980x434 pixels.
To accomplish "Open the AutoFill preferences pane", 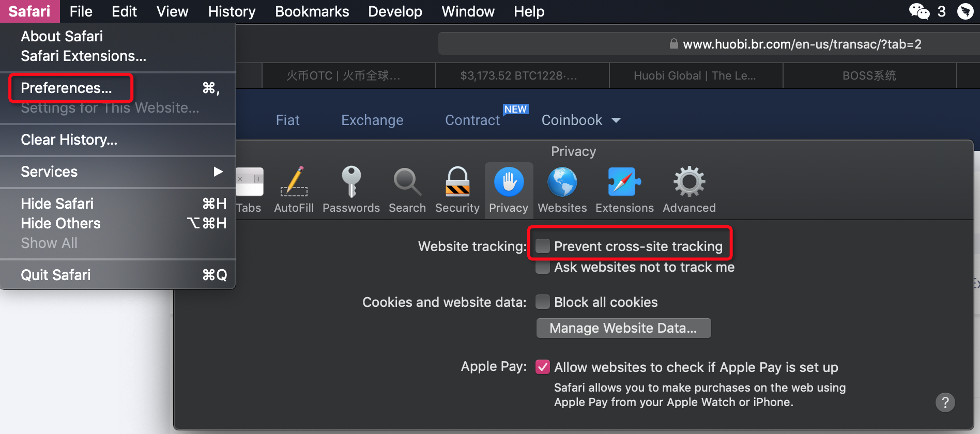I will click(294, 190).
